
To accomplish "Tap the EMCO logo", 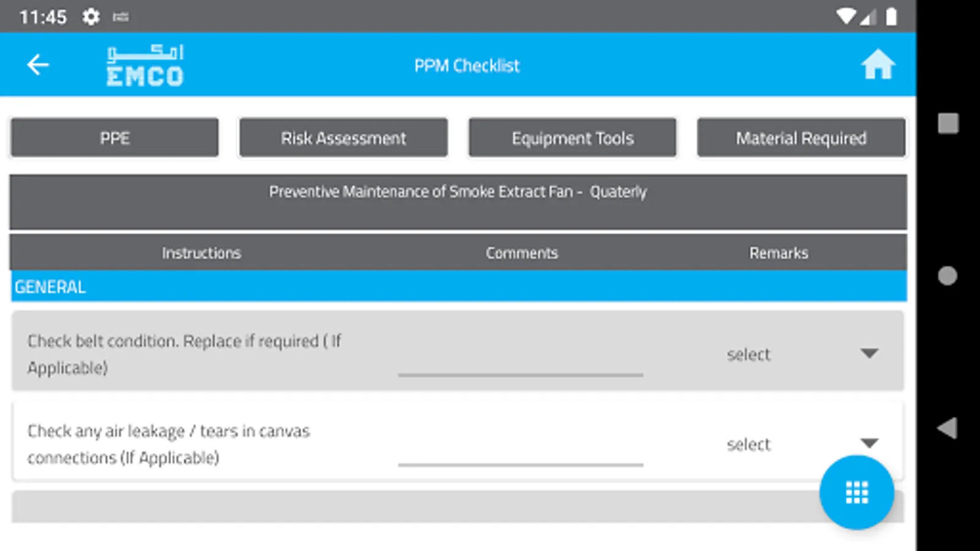I will point(145,66).
